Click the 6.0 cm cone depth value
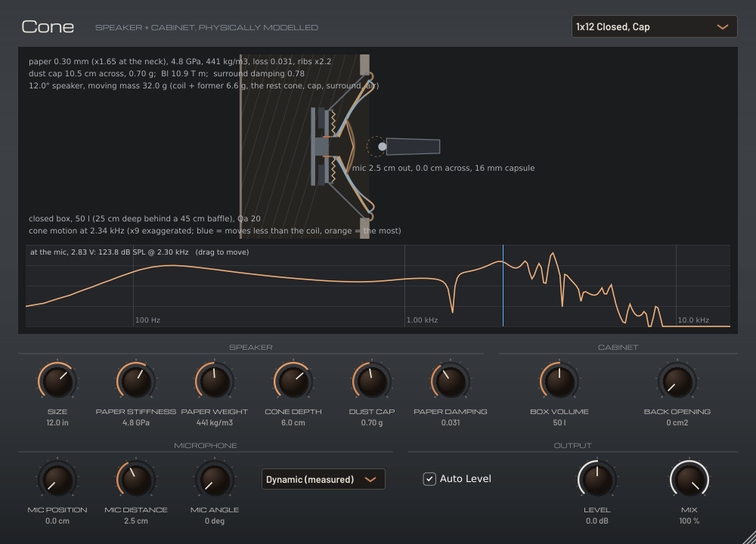This screenshot has width=756, height=544. point(293,422)
